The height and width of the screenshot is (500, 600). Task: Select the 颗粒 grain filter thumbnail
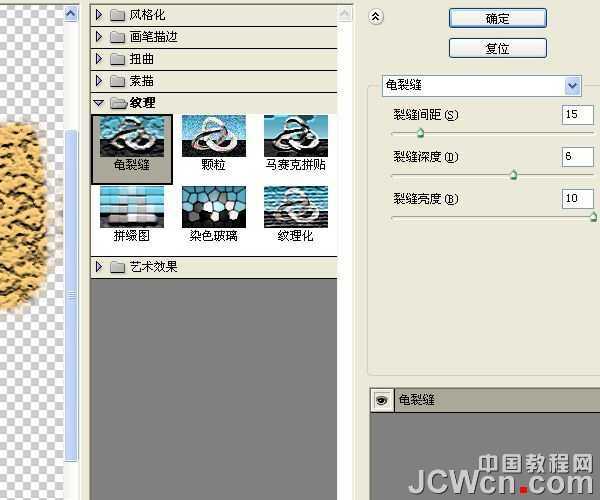pyautogui.click(x=214, y=139)
